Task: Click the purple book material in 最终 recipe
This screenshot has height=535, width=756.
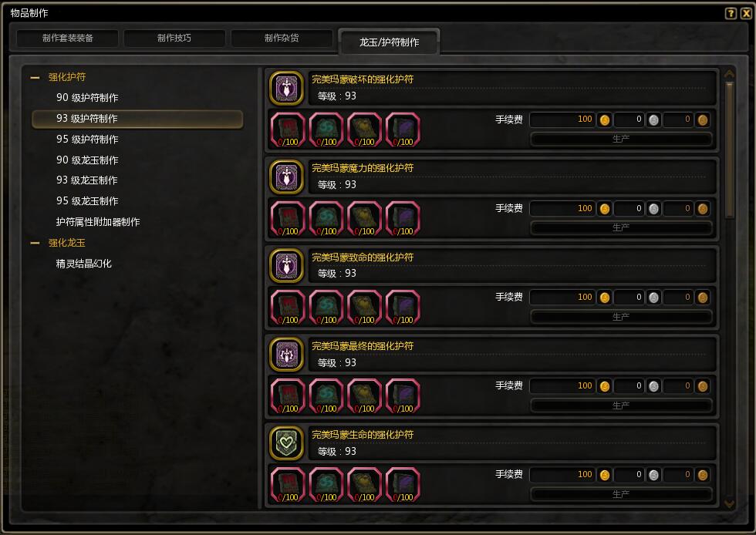Action: (x=403, y=396)
